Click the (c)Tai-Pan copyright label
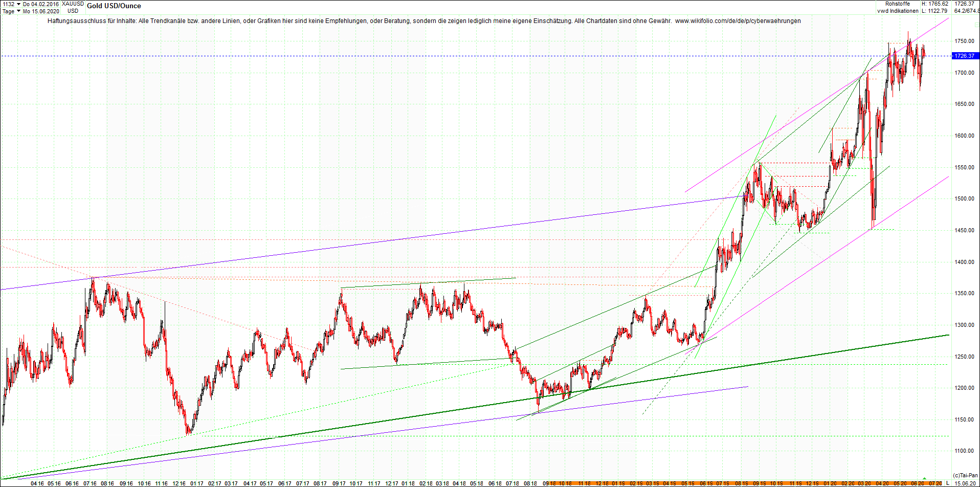980x487 pixels. (966, 475)
